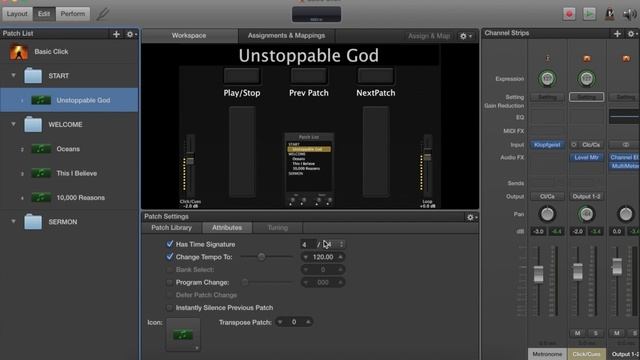Select the Basic Click concert icon
The width and height of the screenshot is (640, 360).
[19, 52]
